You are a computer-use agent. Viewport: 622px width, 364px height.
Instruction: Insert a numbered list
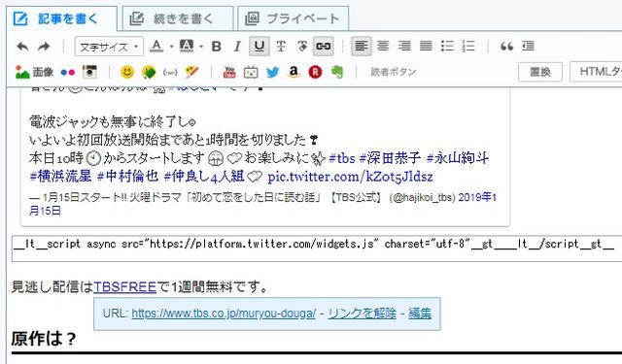pos(468,47)
